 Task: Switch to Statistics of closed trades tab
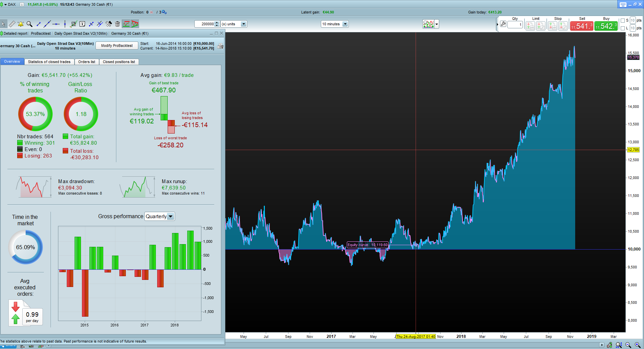[49, 62]
